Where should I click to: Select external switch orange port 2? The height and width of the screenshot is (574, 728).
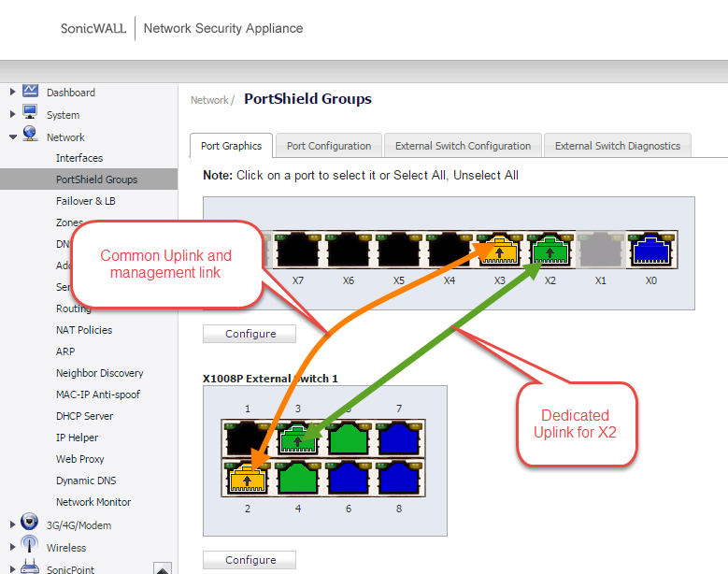coord(248,478)
